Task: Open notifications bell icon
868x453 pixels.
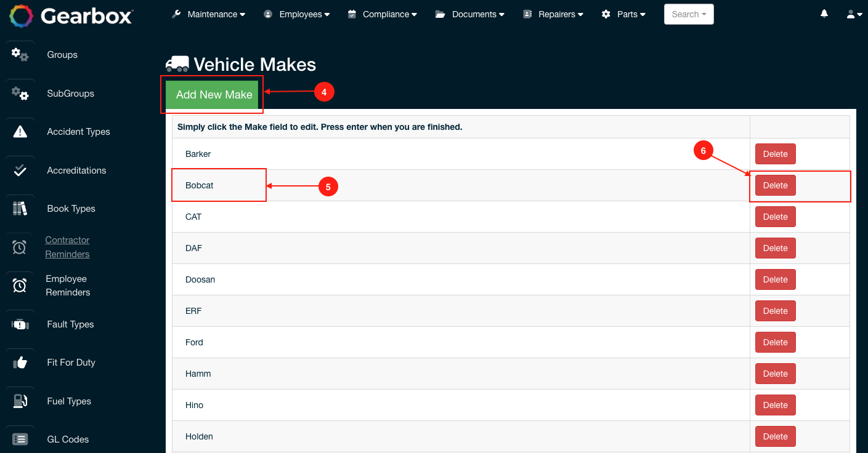Action: (x=824, y=14)
